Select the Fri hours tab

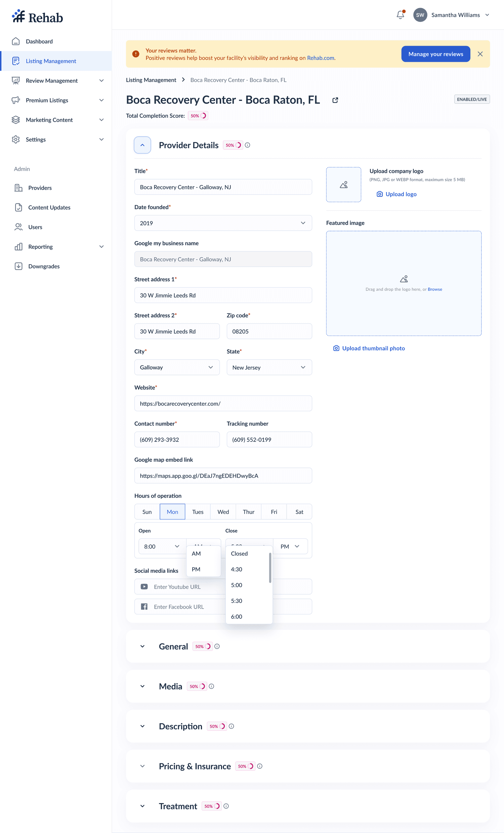274,512
